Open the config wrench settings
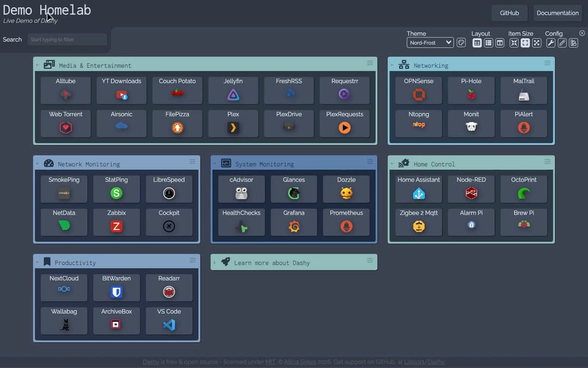This screenshot has height=368, width=588. pos(550,43)
